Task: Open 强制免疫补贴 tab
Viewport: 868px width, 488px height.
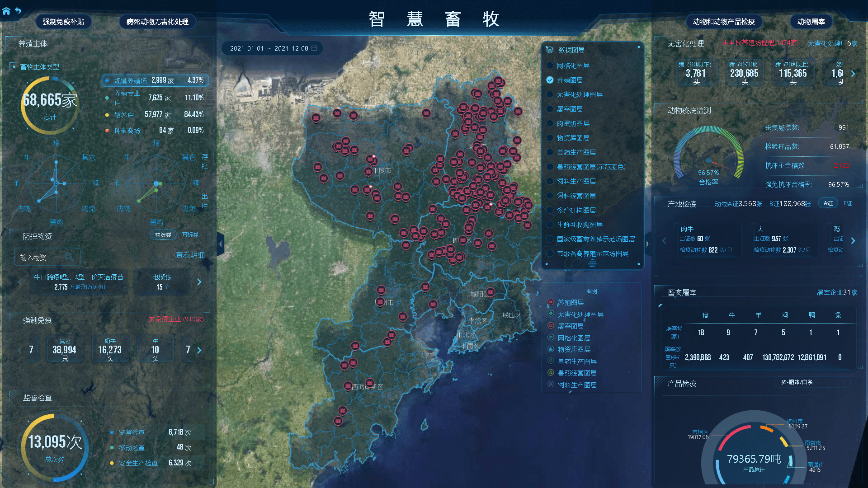Action: pos(63,22)
